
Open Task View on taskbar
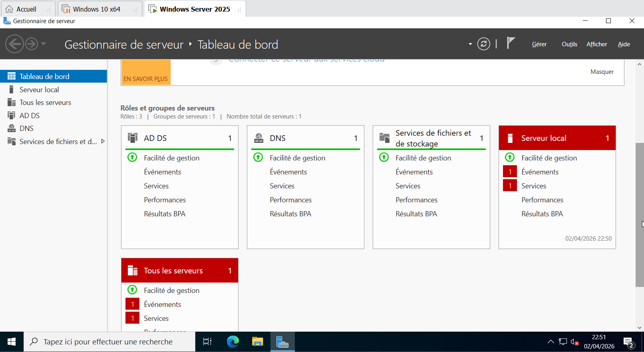[x=207, y=342]
